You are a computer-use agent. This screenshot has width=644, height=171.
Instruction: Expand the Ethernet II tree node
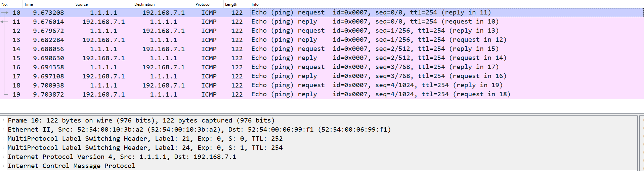coord(3,129)
